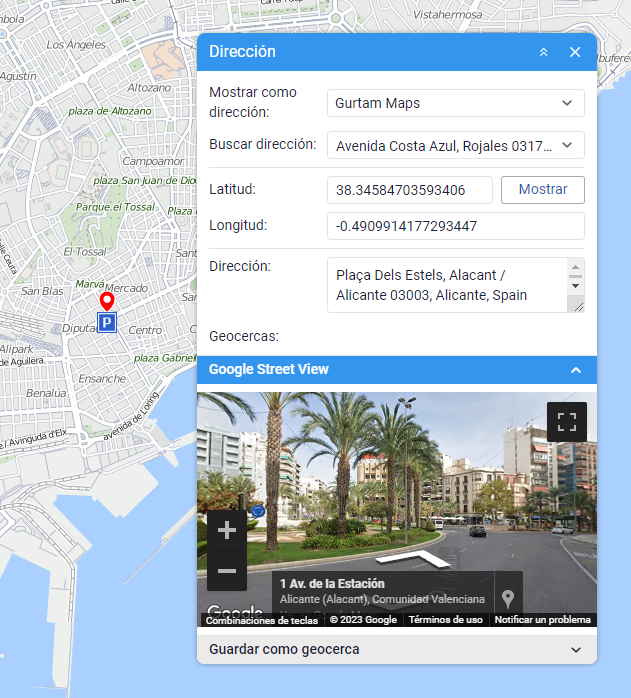Open Términos de uso link

(x=445, y=620)
